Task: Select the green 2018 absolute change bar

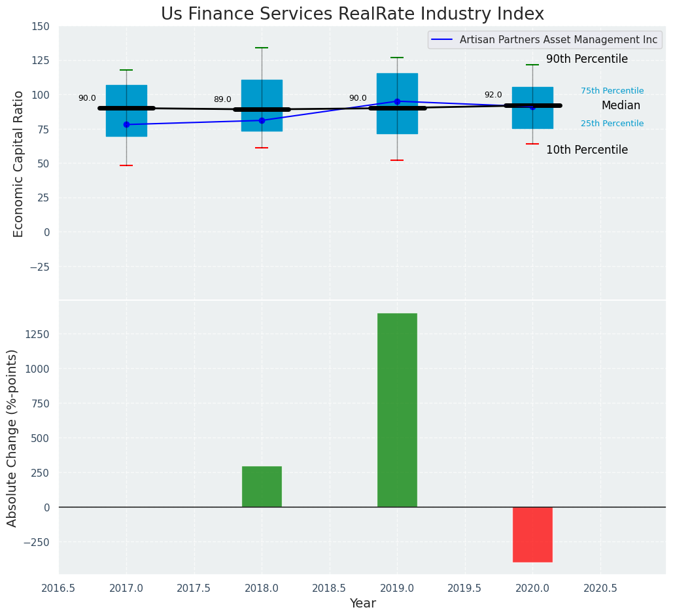Action: pos(262,487)
